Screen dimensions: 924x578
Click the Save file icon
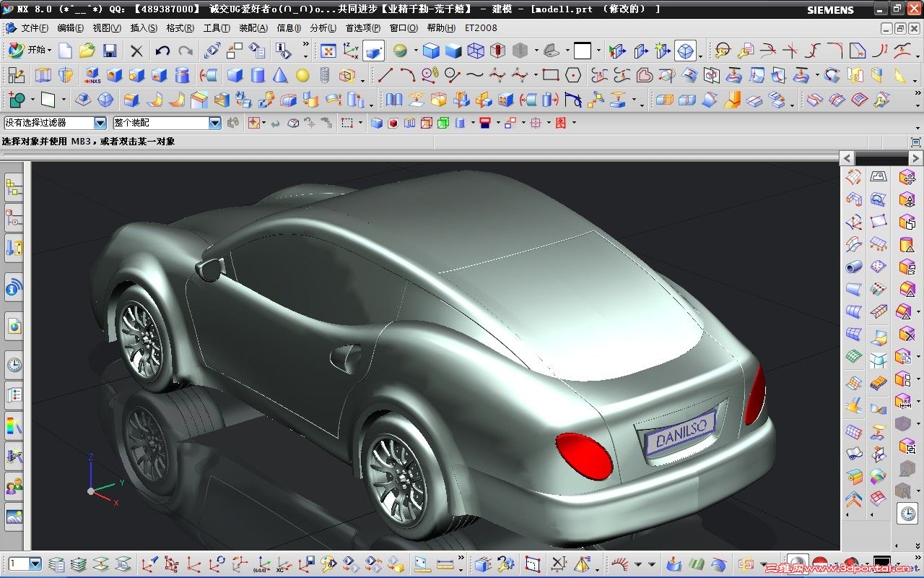[x=110, y=51]
